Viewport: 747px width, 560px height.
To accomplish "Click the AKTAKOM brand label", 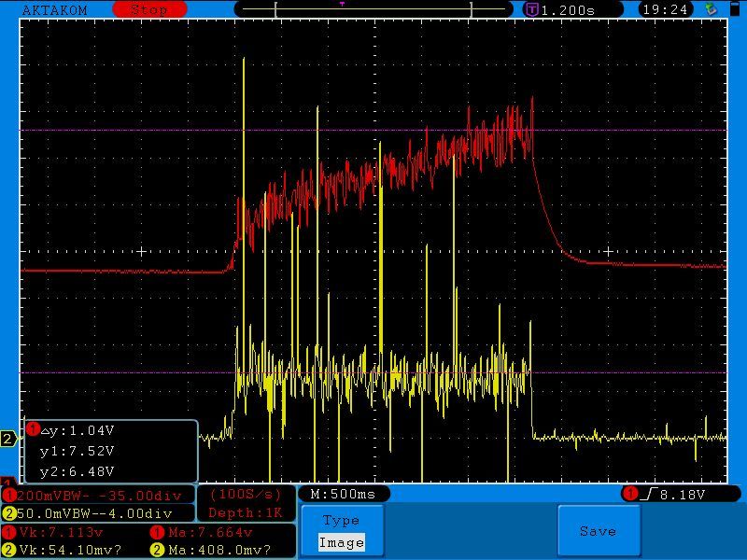I will click(x=55, y=10).
